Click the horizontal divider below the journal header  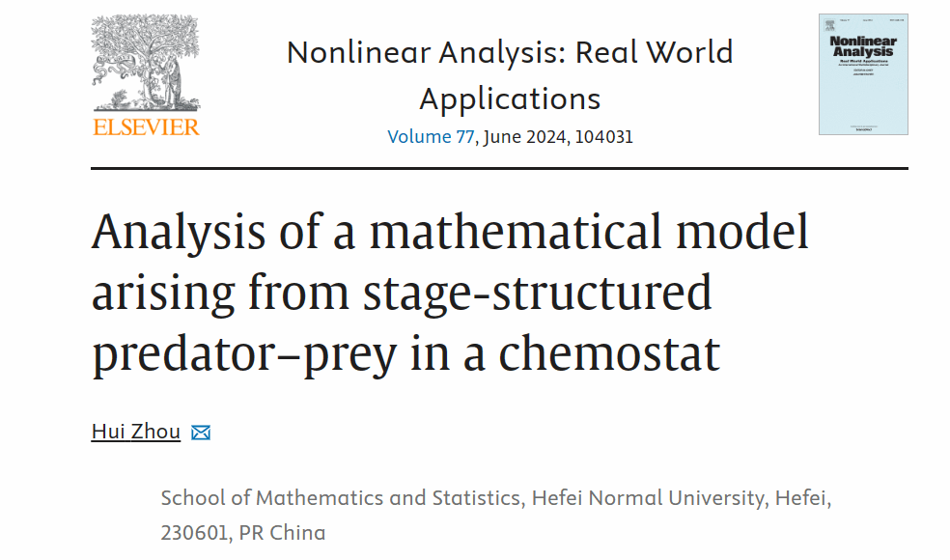(499, 168)
